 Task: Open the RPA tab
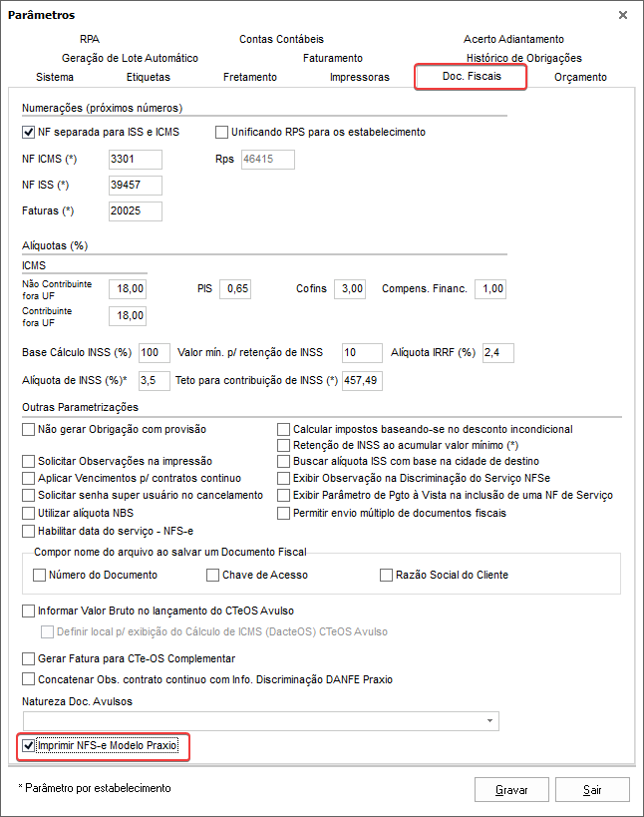90,39
